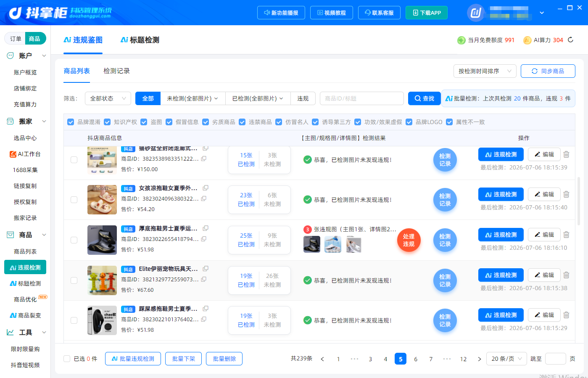The height and width of the screenshot is (378, 588).
Task: Switch to the 检测记录 tab
Action: point(116,71)
